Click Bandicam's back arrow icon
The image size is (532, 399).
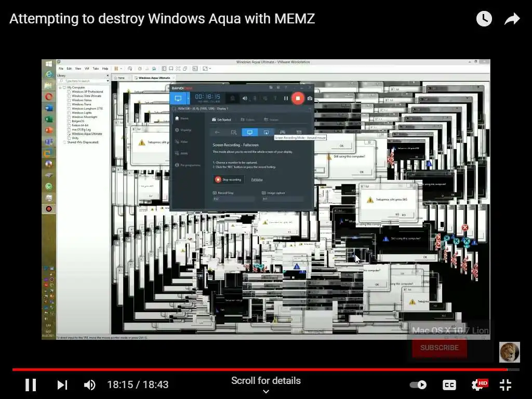tap(217, 132)
